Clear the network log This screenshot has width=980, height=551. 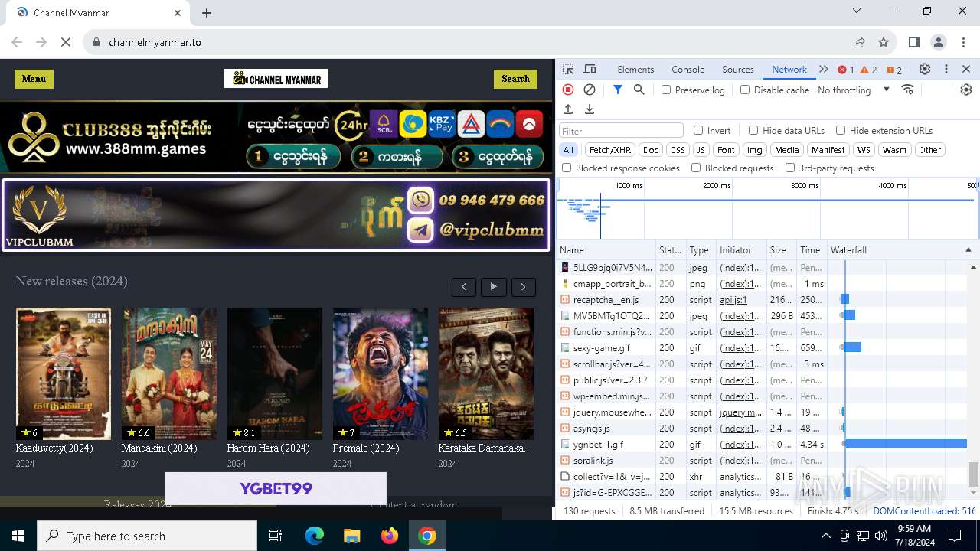click(x=590, y=90)
